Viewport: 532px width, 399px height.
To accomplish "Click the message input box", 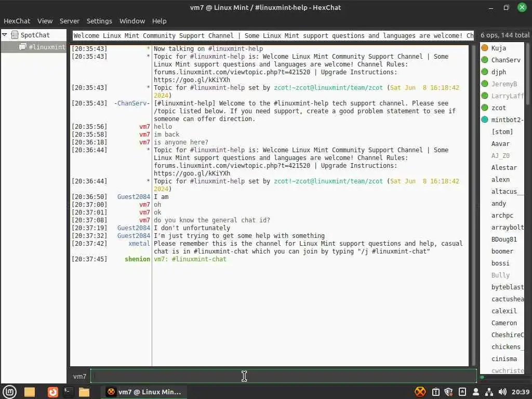I will click(x=283, y=376).
